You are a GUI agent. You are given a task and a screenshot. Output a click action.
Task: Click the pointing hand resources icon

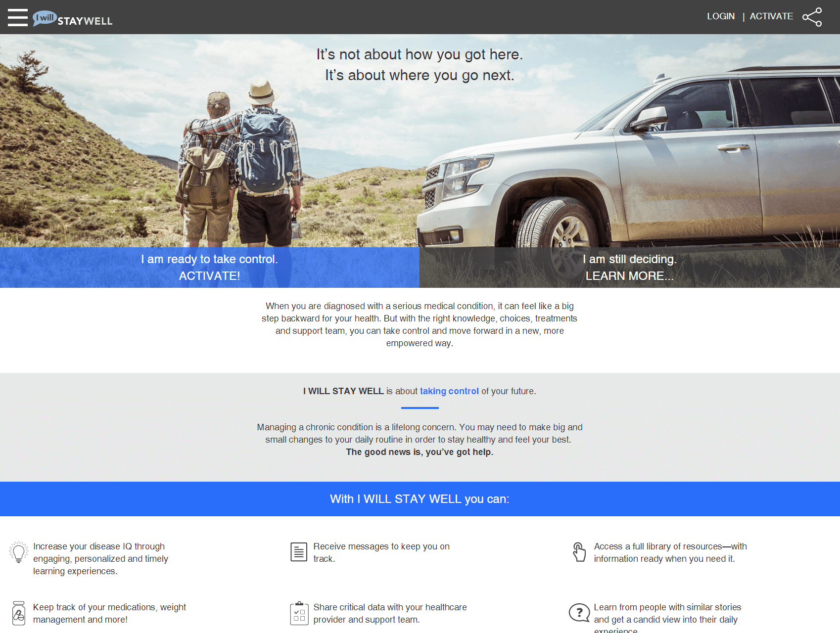coord(579,552)
